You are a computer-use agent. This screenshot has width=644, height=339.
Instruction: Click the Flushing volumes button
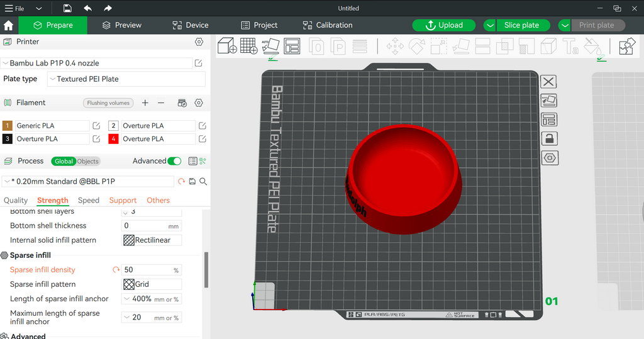point(108,103)
